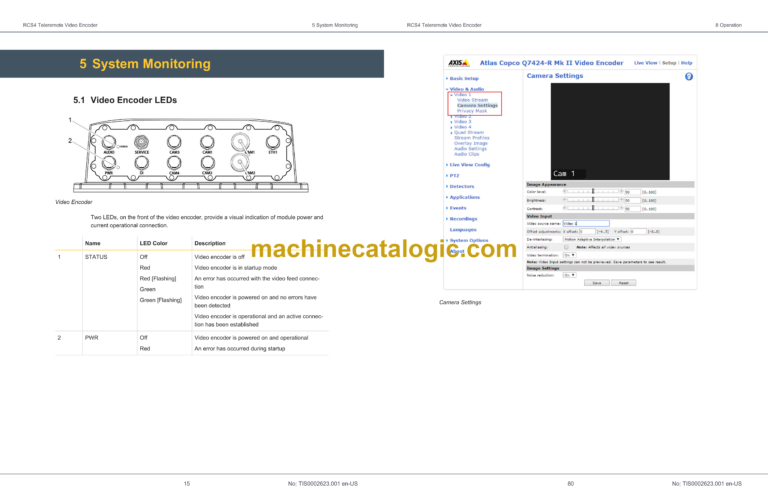This screenshot has height=497, width=768.
Task: Open Stream Profiles menu entry
Action: [471, 138]
